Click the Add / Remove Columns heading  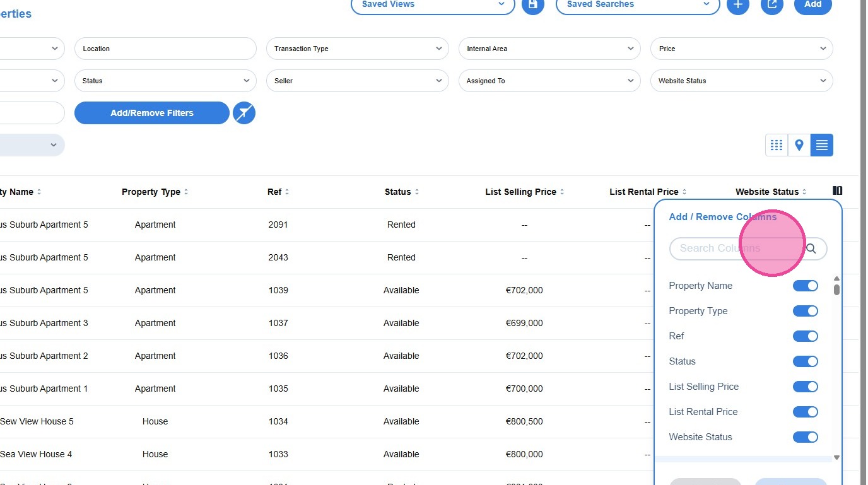(723, 217)
